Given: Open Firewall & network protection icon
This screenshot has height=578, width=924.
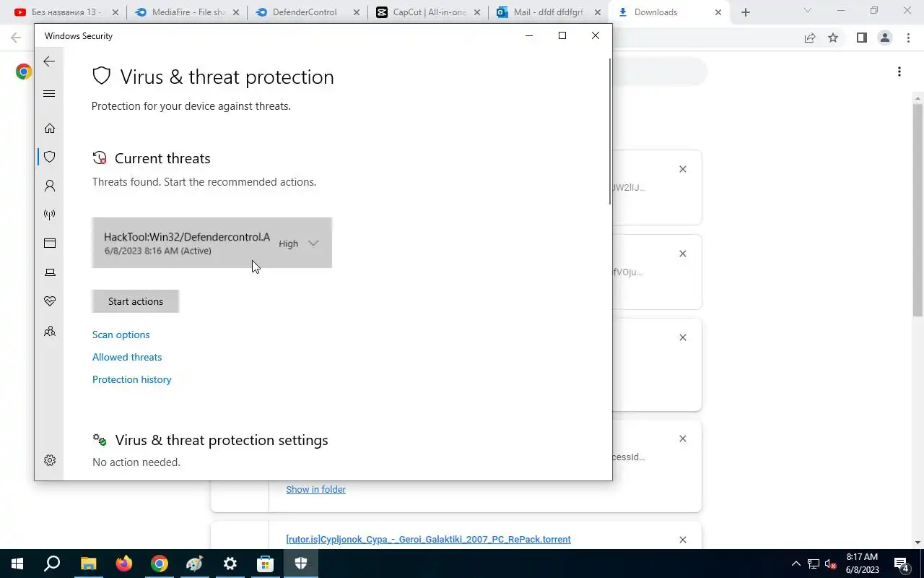Looking at the screenshot, I should click(50, 215).
